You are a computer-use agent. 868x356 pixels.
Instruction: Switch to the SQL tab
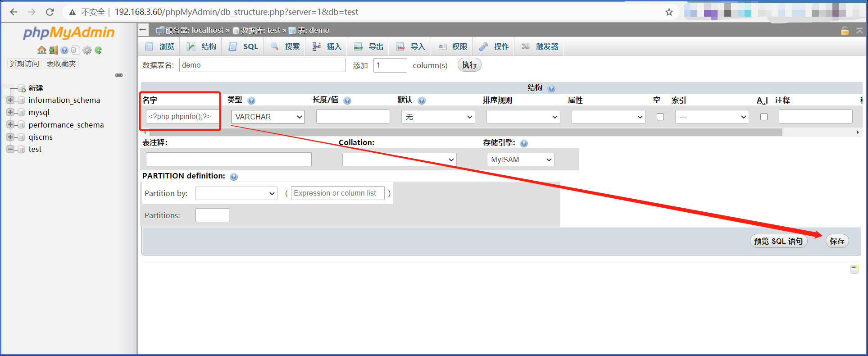[x=243, y=46]
